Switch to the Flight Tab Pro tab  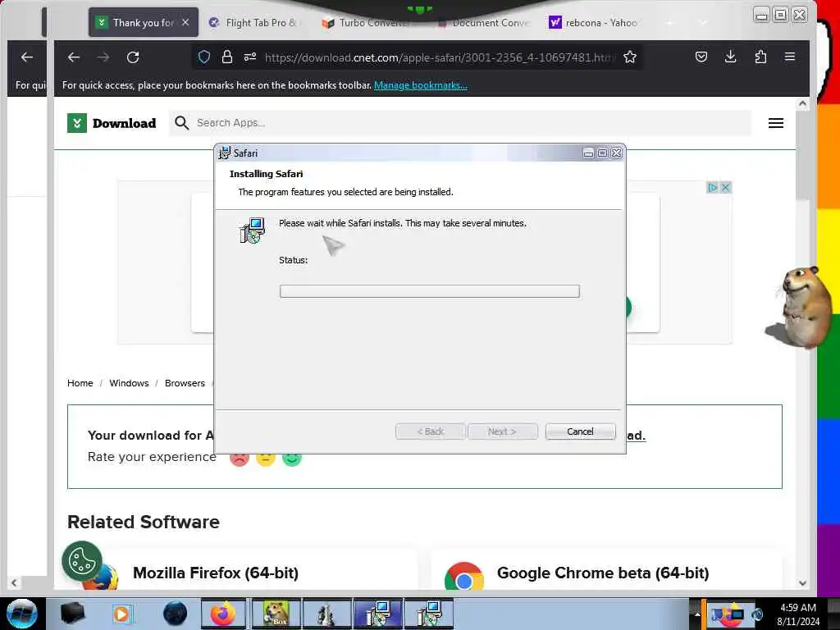pos(254,22)
